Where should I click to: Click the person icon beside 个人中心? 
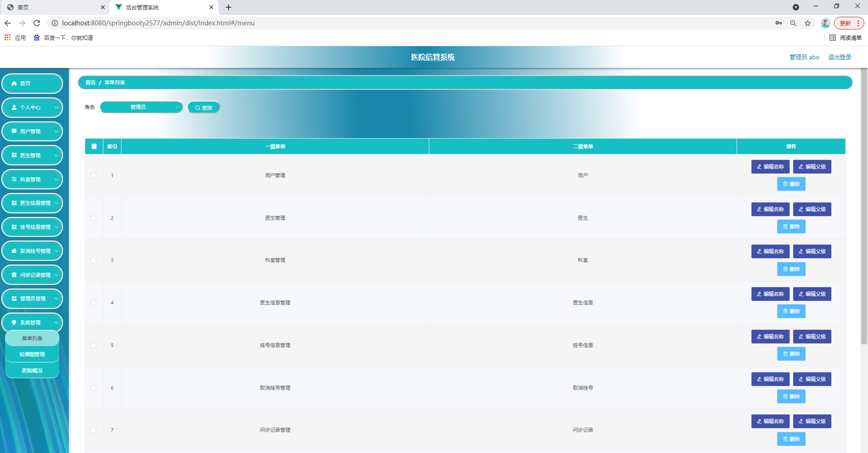click(14, 107)
